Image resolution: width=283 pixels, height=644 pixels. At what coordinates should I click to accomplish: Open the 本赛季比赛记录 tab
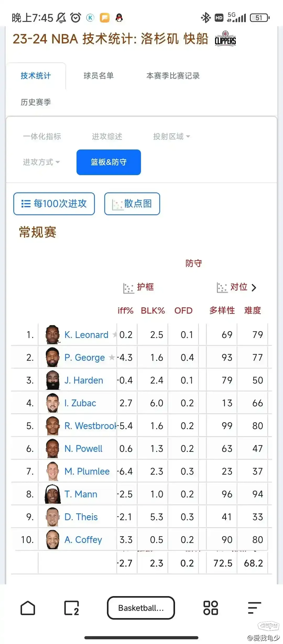point(173,76)
